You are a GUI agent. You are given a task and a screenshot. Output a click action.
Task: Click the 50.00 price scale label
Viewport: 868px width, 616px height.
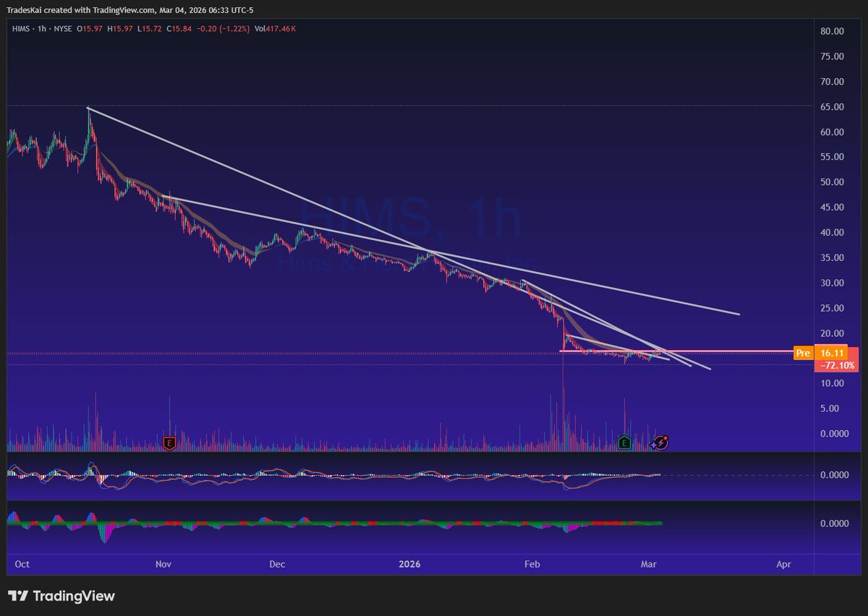pos(832,182)
